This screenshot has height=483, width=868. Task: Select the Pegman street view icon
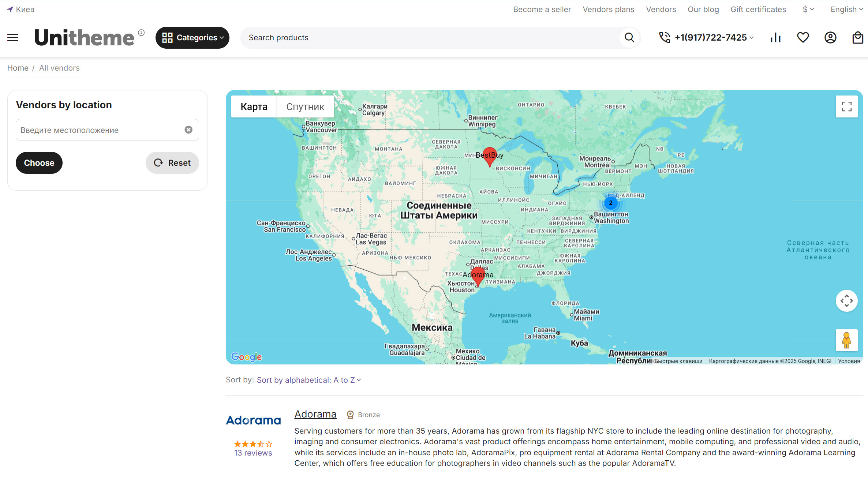point(846,340)
